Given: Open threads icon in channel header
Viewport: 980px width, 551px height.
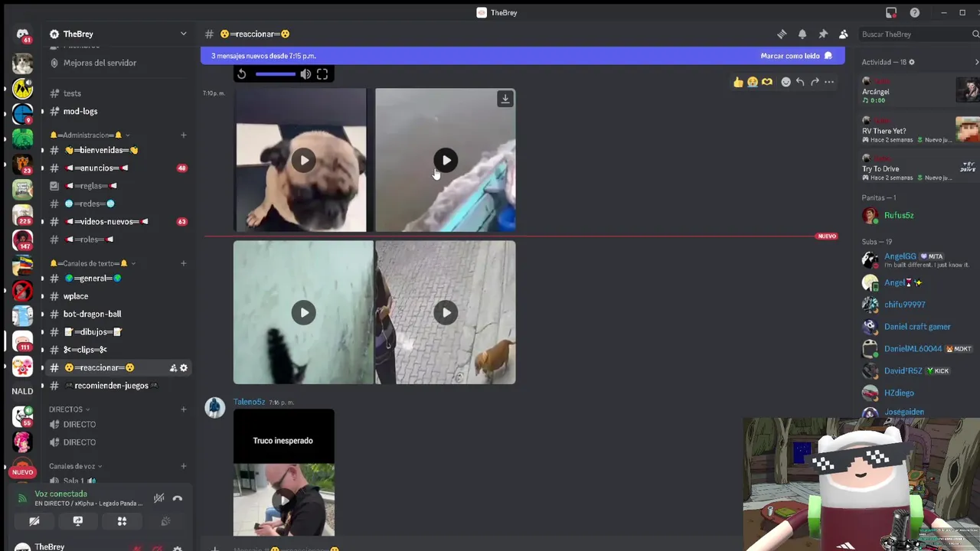Looking at the screenshot, I should 782,34.
